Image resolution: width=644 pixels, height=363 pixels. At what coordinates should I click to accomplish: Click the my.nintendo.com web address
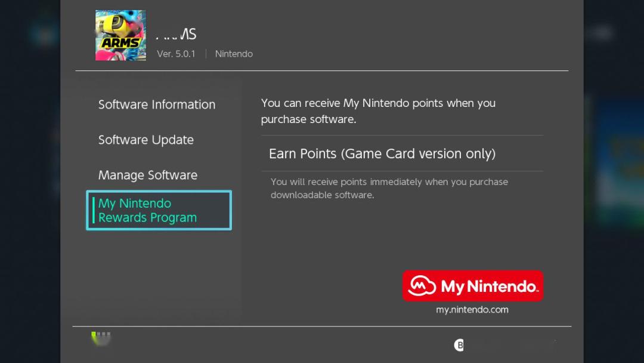click(472, 310)
